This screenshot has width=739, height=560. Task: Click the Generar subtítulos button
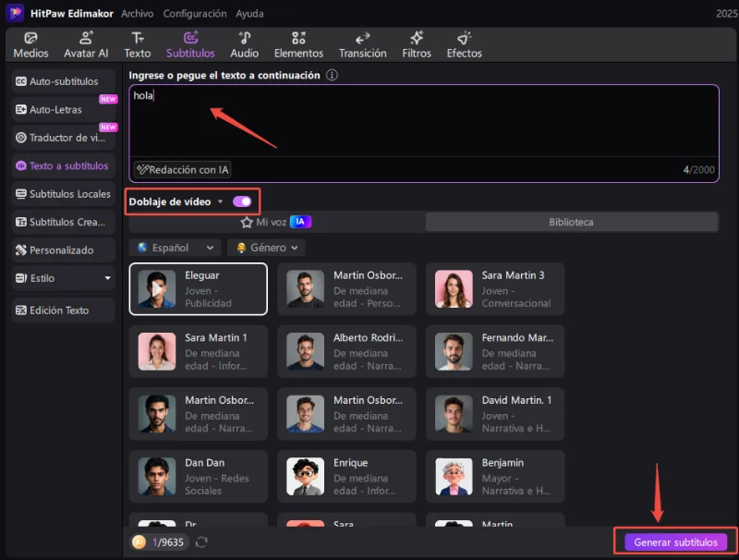point(674,542)
